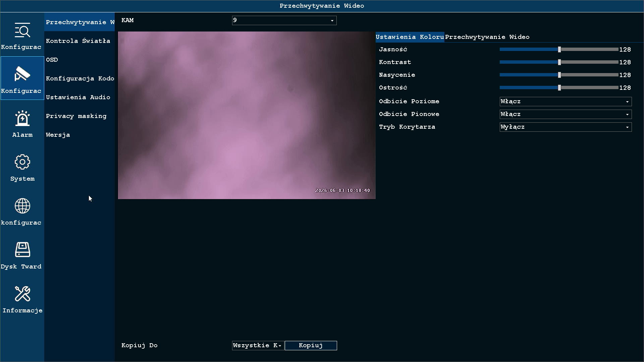Open the Alarm siren icon
The height and width of the screenshot is (362, 644).
click(x=22, y=122)
